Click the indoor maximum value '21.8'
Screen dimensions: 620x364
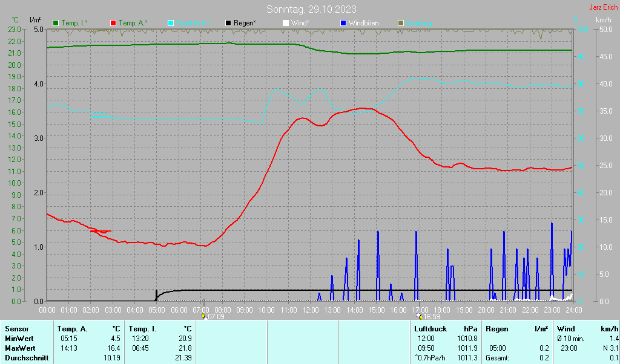tap(185, 349)
